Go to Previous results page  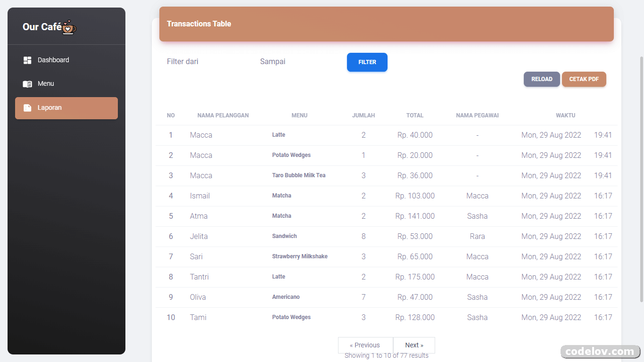coord(365,345)
